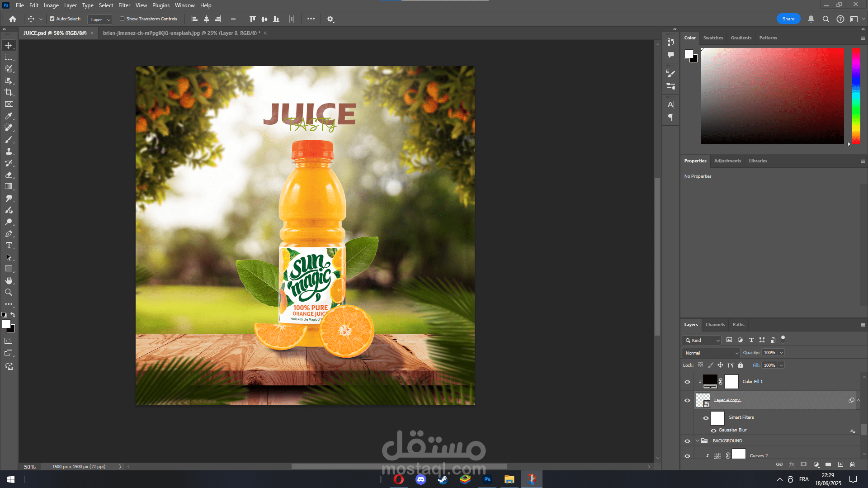Screen dimensions: 868x488
Task: Open the options bar settings gear
Action: click(330, 19)
